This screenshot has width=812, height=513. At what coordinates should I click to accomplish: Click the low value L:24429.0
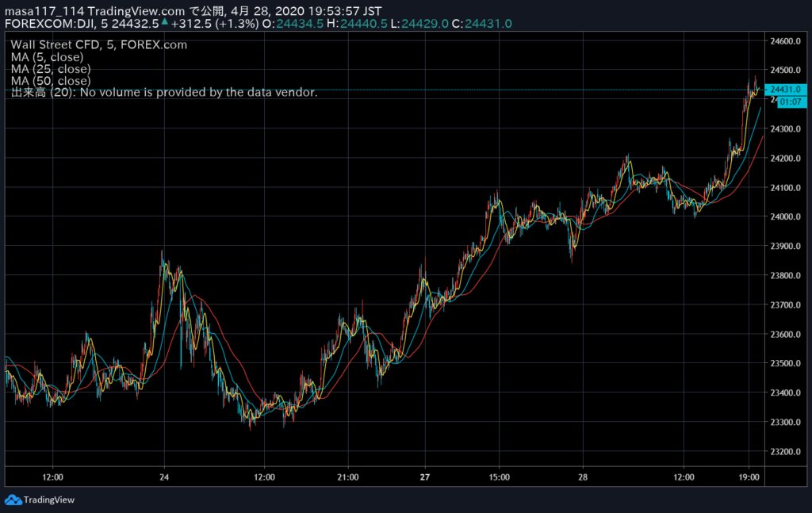(x=419, y=24)
